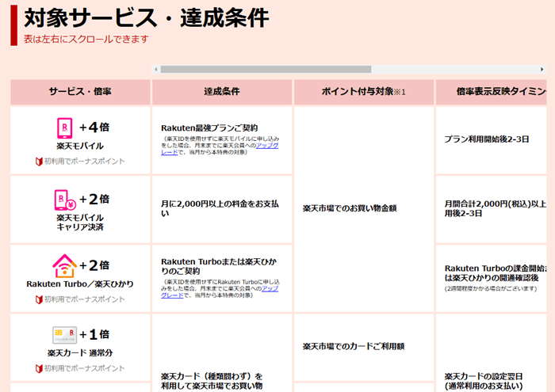The width and height of the screenshot is (555, 392).
Task: Click 初利用でボーナスポイント text under Rakuten Turbo
Action: coord(85,300)
